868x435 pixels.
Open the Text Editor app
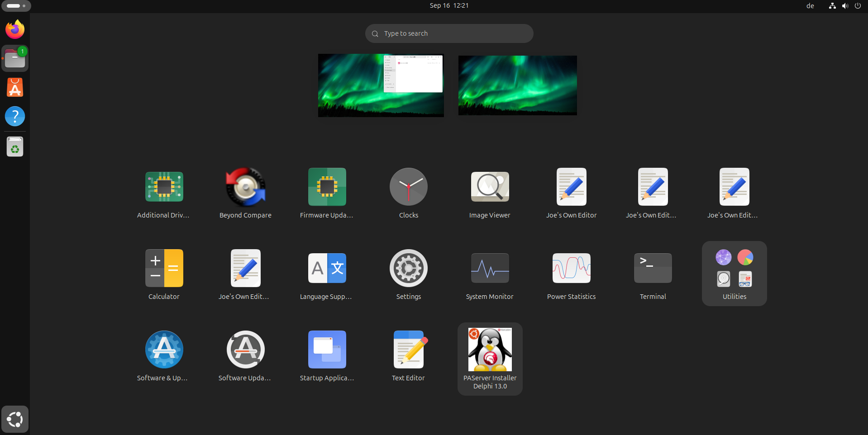(x=408, y=350)
